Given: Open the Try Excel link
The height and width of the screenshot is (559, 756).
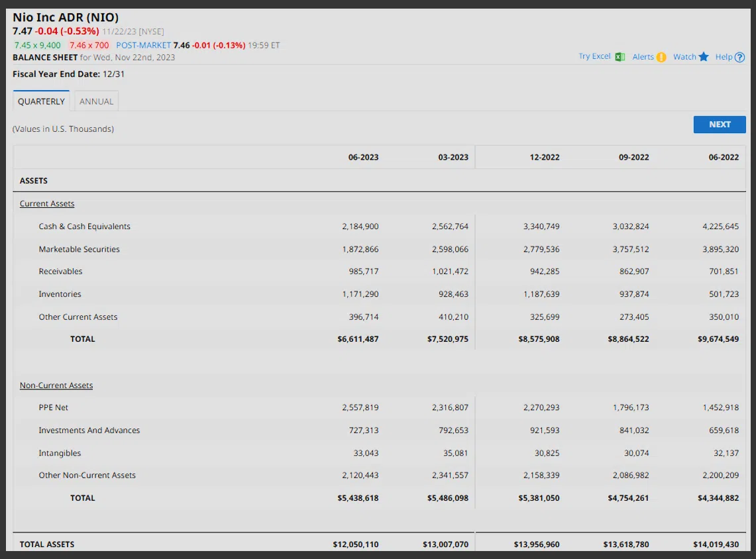Looking at the screenshot, I should coord(594,56).
